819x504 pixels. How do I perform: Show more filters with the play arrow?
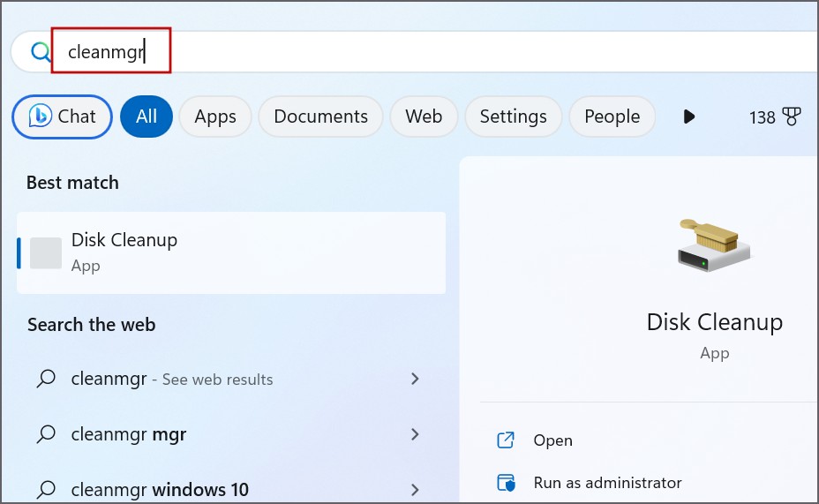click(689, 117)
